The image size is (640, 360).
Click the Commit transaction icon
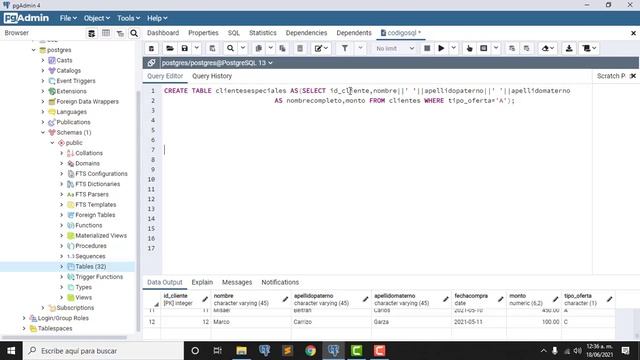pyautogui.click(x=512, y=49)
